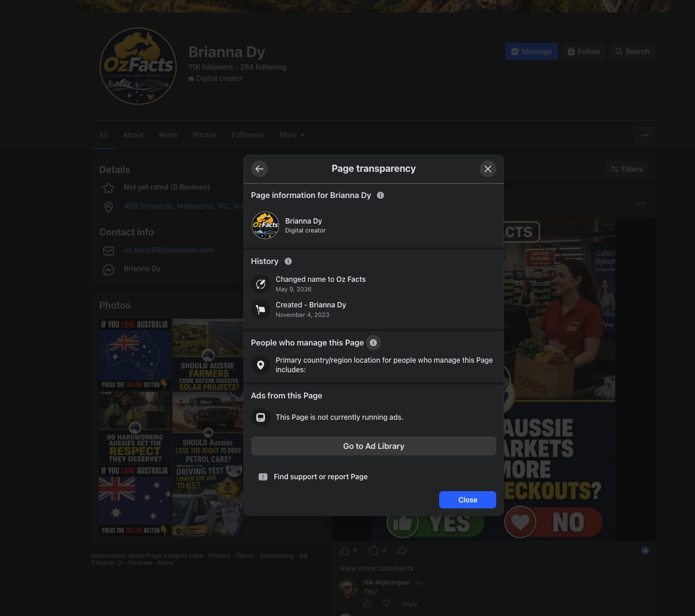The height and width of the screenshot is (616, 695).
Task: Show info about Page information for Brianna Dy
Action: (x=380, y=195)
